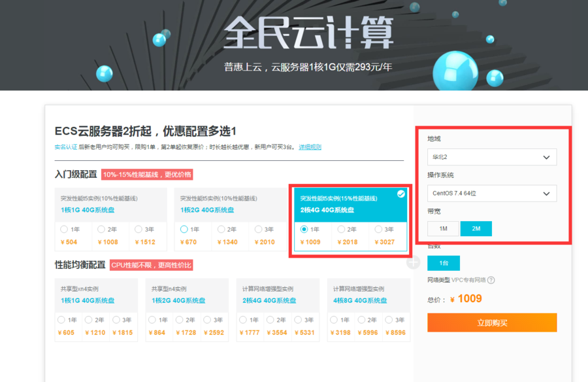Select 1年 ¥1777 for 计算网络增强型 2核4G
The image size is (588, 382).
[243, 320]
